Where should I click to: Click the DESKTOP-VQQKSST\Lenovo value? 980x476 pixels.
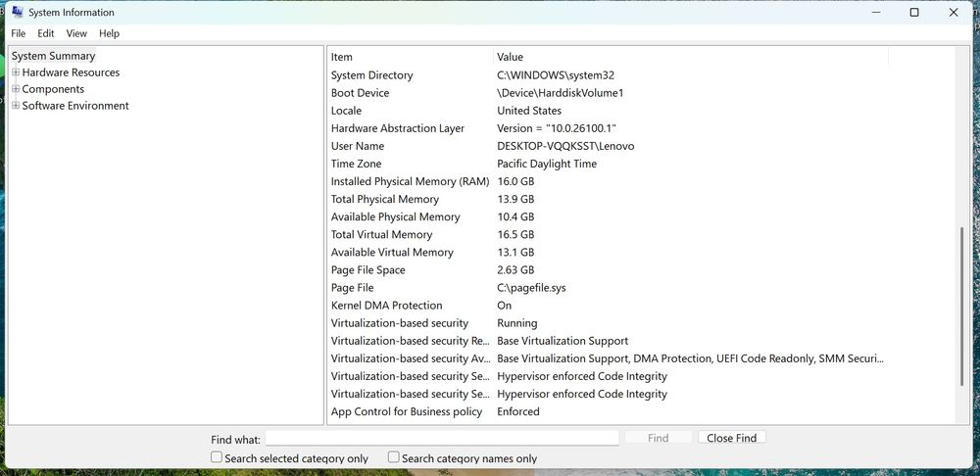tap(565, 146)
